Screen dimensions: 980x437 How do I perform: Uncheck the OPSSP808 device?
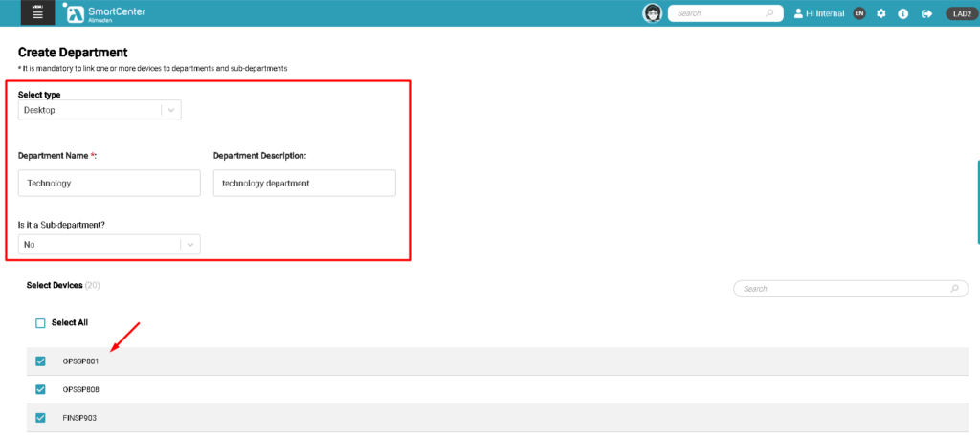pos(40,389)
